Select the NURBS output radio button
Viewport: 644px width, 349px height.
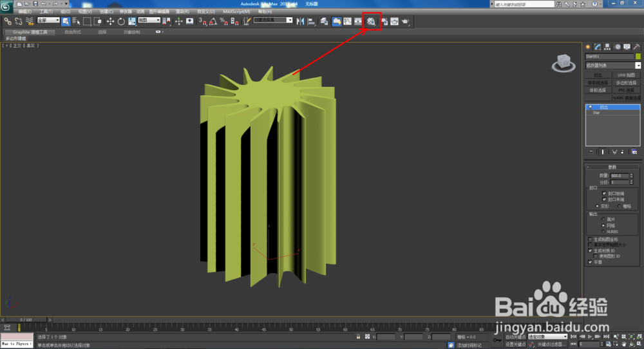coord(604,231)
